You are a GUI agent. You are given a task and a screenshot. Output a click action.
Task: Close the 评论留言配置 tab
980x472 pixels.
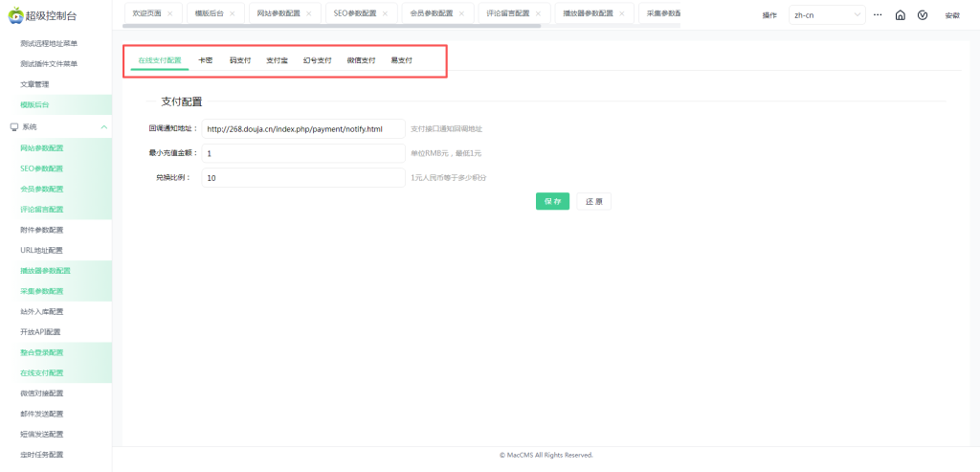click(x=538, y=13)
